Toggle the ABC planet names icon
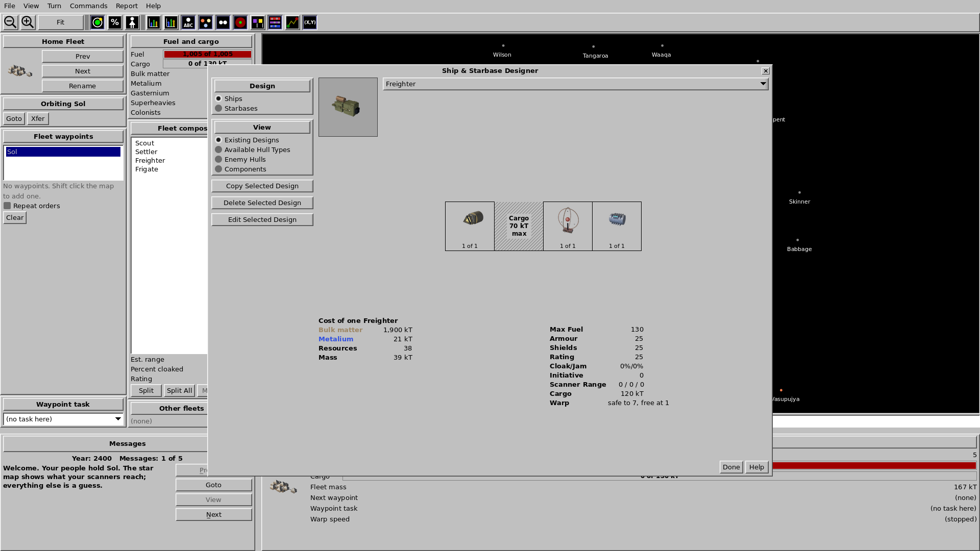This screenshot has width=980, height=551. coord(188,22)
